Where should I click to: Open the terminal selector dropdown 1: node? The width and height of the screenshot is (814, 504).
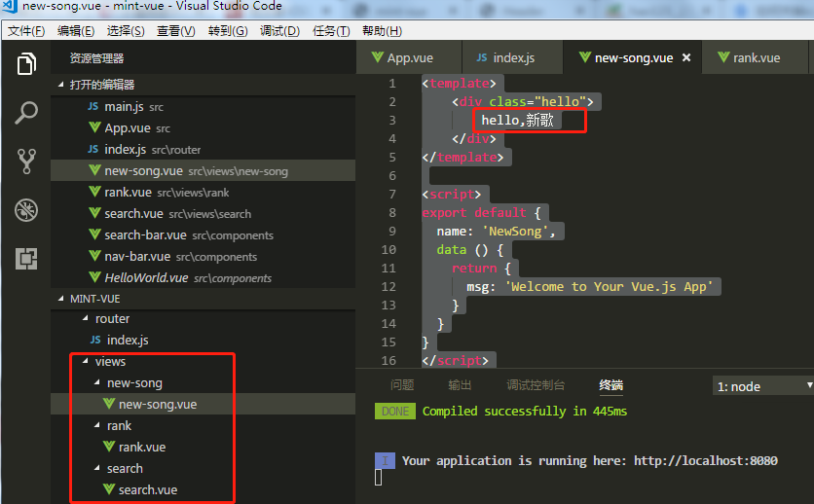763,386
